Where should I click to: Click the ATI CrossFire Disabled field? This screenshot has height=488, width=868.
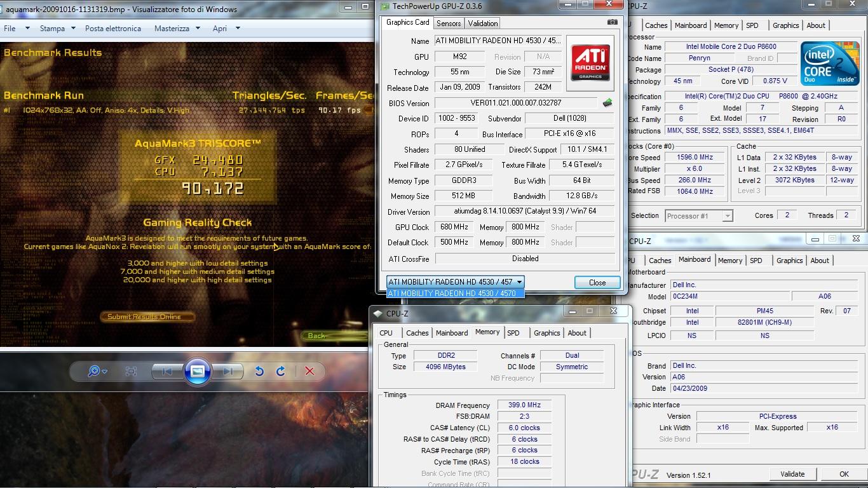tap(525, 259)
